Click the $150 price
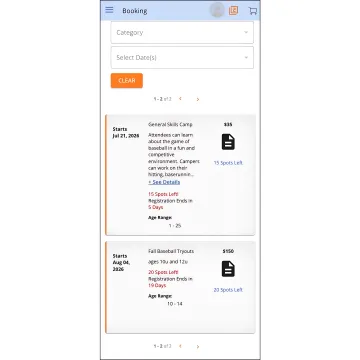The height and width of the screenshot is (360, 360). pos(228,251)
